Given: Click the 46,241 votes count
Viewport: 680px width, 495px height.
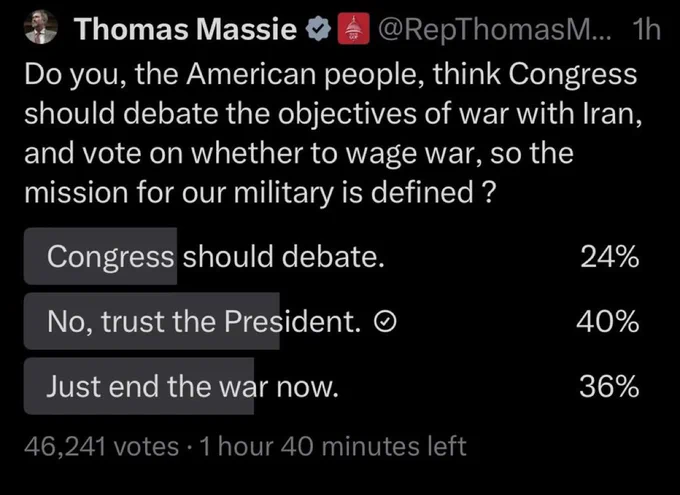Looking at the screenshot, I should 101,446.
